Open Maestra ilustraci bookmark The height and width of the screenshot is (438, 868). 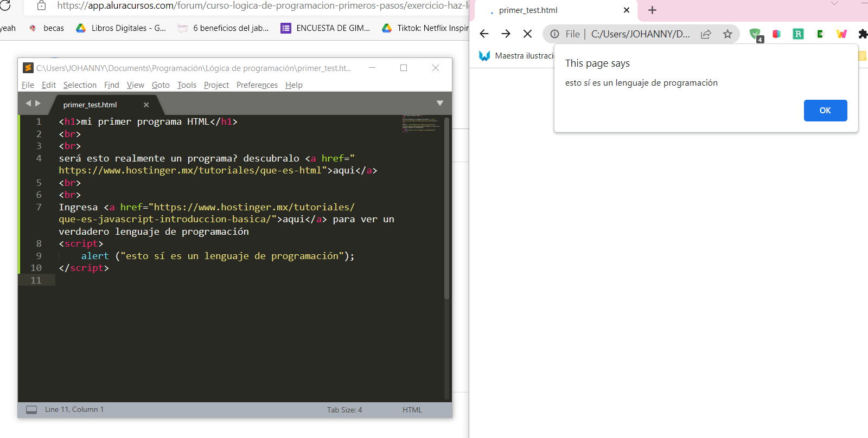(516, 56)
